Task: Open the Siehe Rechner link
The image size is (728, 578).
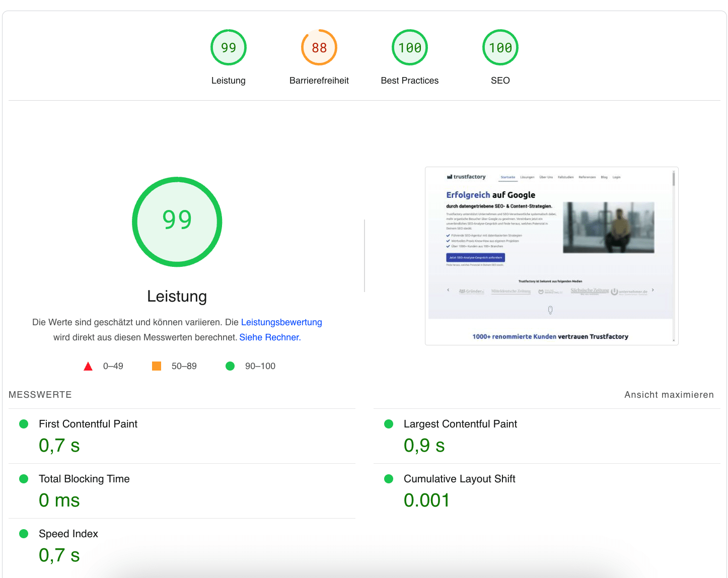Action: [x=269, y=337]
